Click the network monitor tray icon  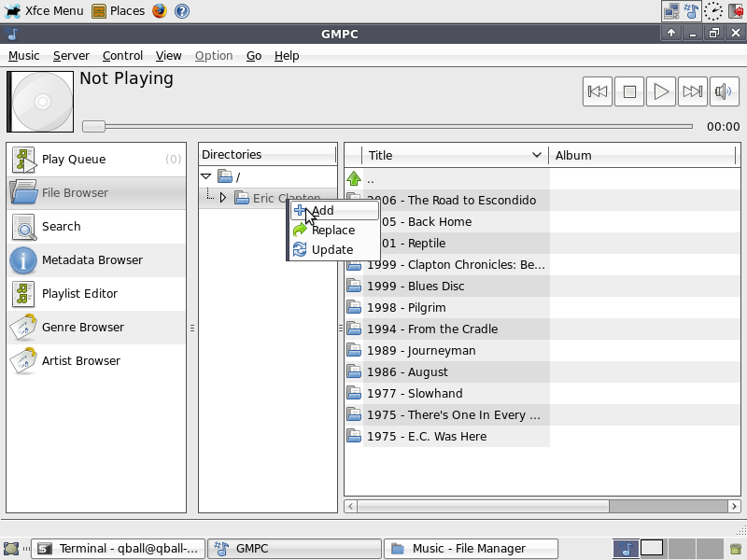tap(671, 10)
